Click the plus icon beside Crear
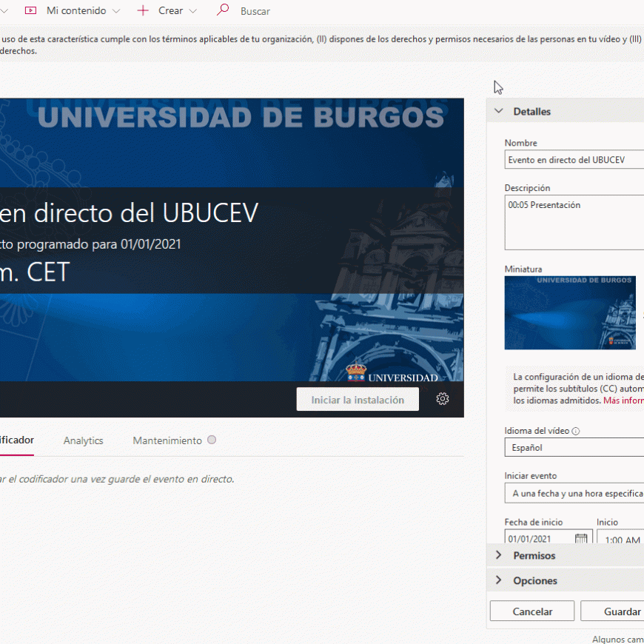 [143, 10]
